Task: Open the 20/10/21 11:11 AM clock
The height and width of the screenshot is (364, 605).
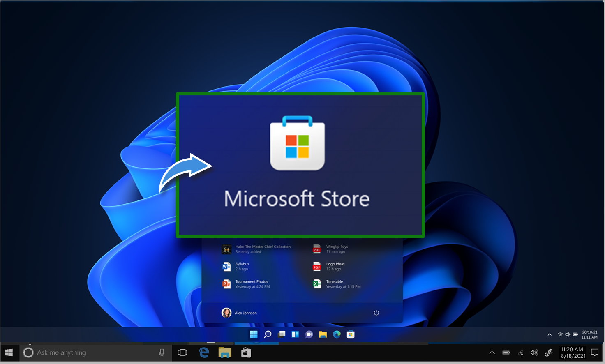Action: tap(590, 334)
